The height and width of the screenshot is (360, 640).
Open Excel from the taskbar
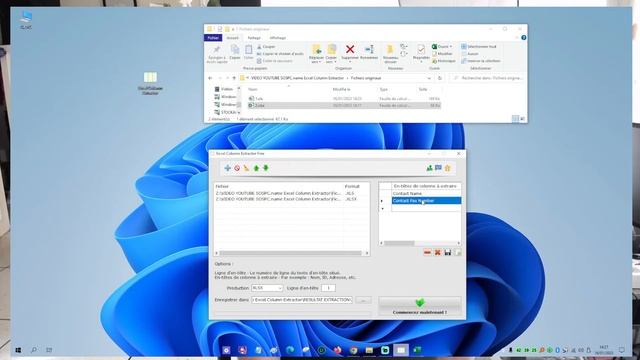click(x=417, y=350)
